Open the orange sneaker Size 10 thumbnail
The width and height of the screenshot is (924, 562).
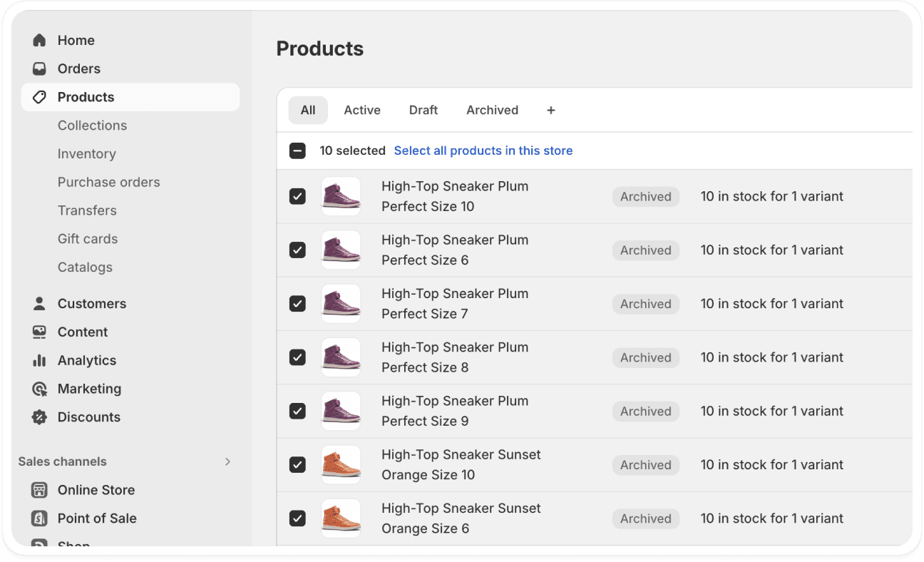coord(341,464)
